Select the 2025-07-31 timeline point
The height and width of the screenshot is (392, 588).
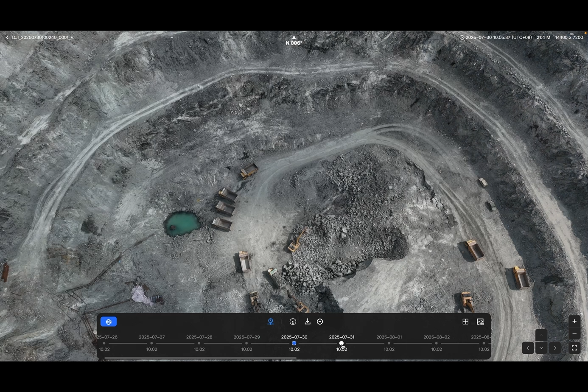point(342,343)
